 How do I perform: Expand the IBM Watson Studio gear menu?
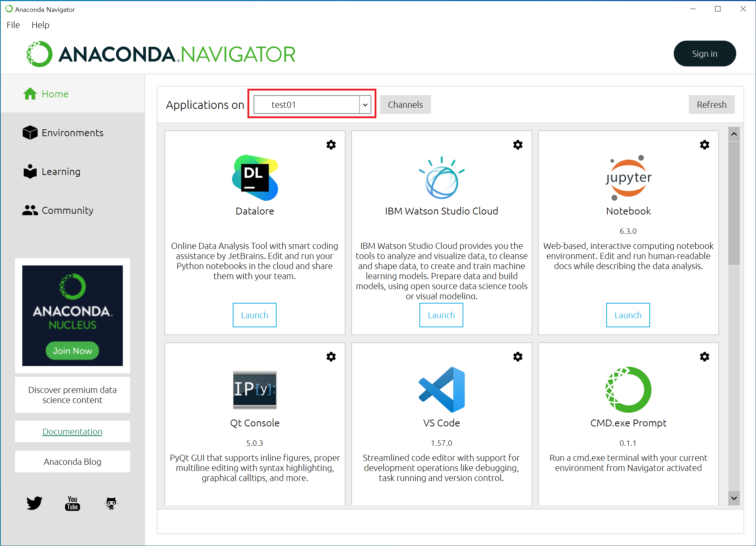pos(518,145)
